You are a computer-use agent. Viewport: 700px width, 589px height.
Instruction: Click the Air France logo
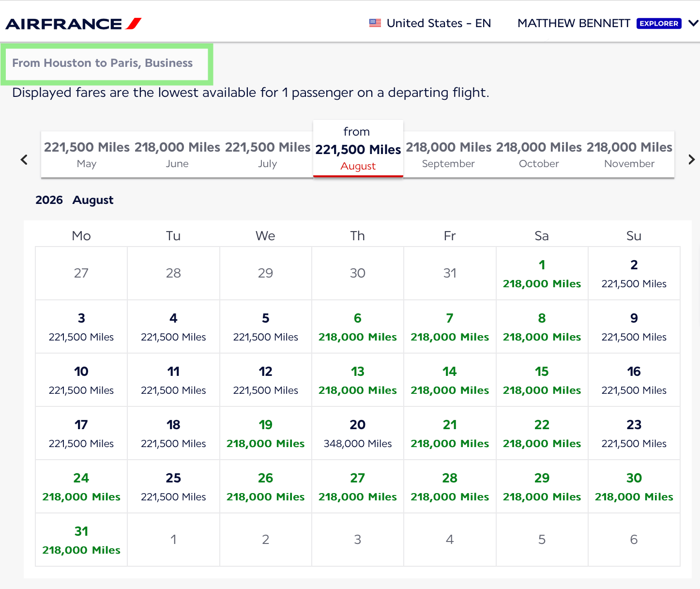point(73,24)
